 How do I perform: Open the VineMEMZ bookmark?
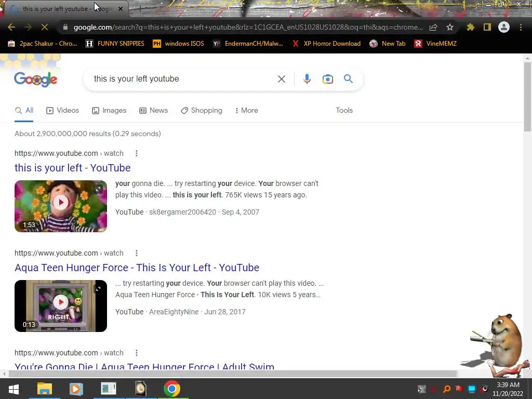(435, 44)
